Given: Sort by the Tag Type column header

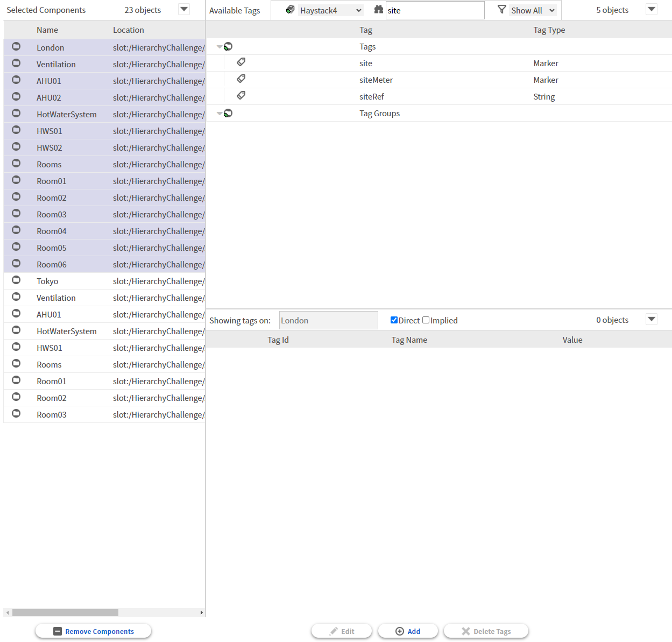Looking at the screenshot, I should coord(549,30).
